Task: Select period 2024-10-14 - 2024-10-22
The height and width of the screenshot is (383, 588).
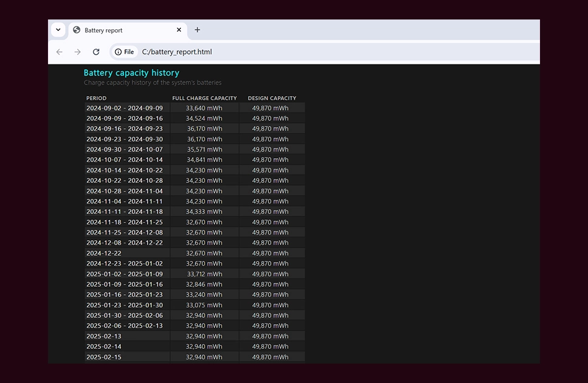Action: coord(125,170)
